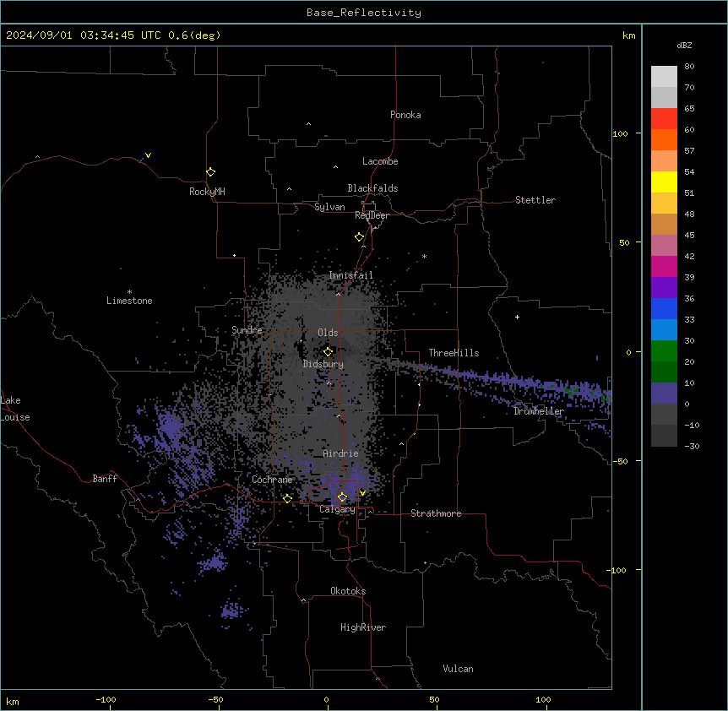Screen dimensions: 728x711
Task: Click the Banff label
Action: [x=105, y=479]
